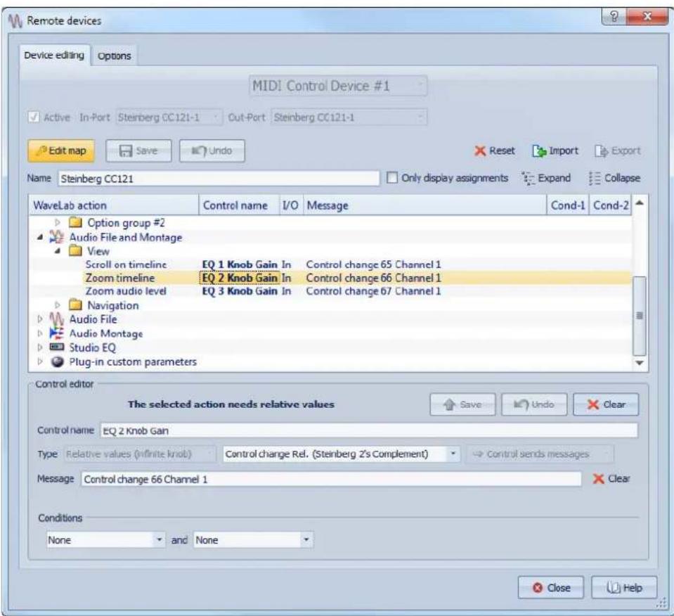
Task: Click the Edit map button
Action: click(61, 151)
